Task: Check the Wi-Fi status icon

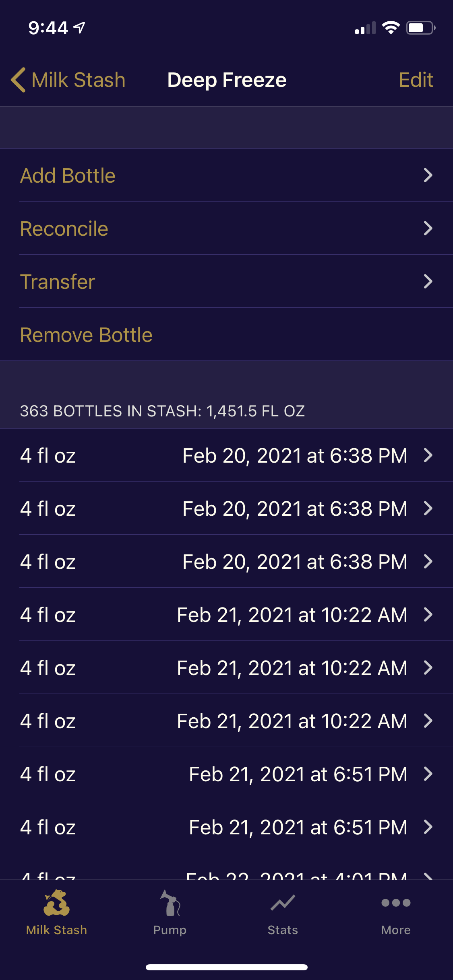Action: click(391, 28)
